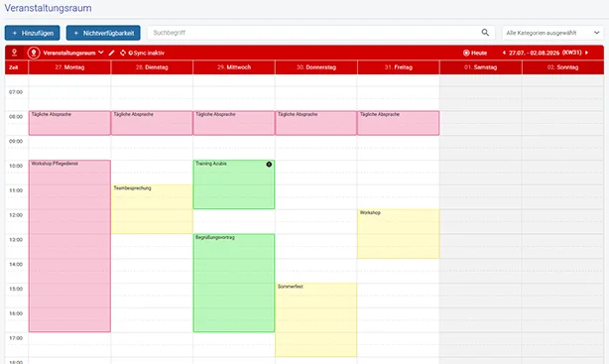
Task: Open the Workshop Pflegedienst event
Action: [x=69, y=246]
